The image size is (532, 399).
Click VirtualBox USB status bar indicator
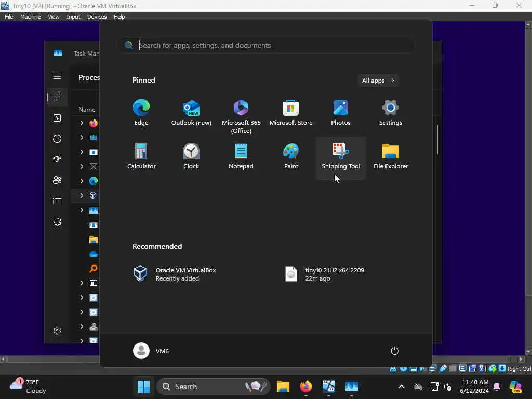(443, 368)
